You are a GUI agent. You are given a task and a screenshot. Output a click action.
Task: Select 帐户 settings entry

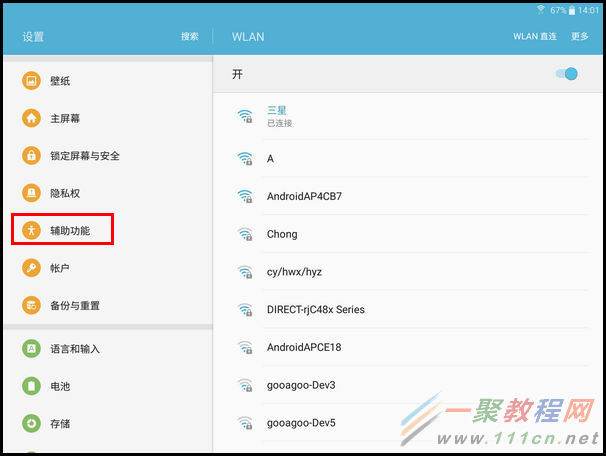(108, 268)
